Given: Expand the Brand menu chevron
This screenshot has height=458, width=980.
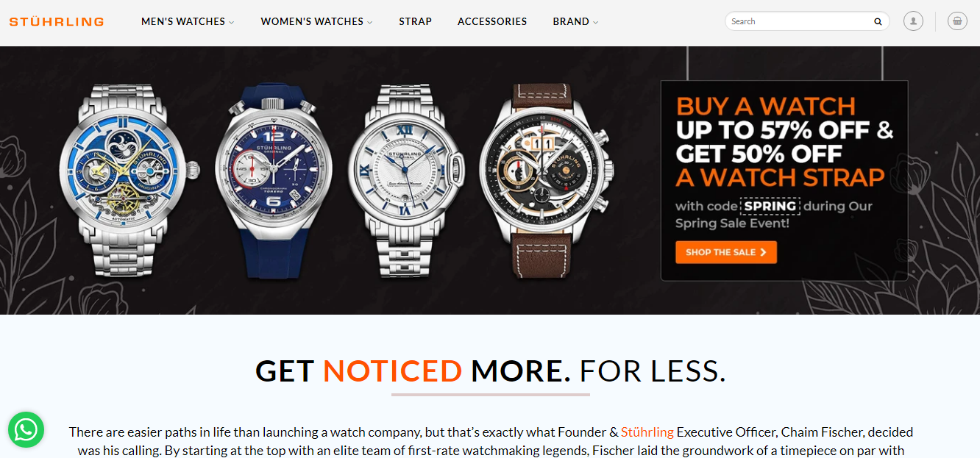Looking at the screenshot, I should [x=595, y=22].
